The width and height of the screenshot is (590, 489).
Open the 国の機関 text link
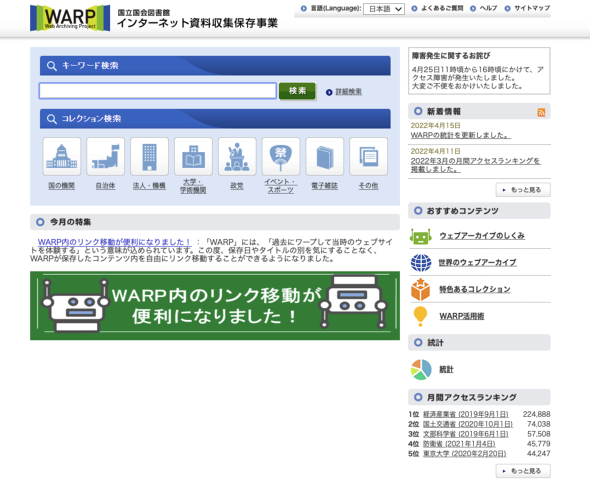tap(62, 185)
